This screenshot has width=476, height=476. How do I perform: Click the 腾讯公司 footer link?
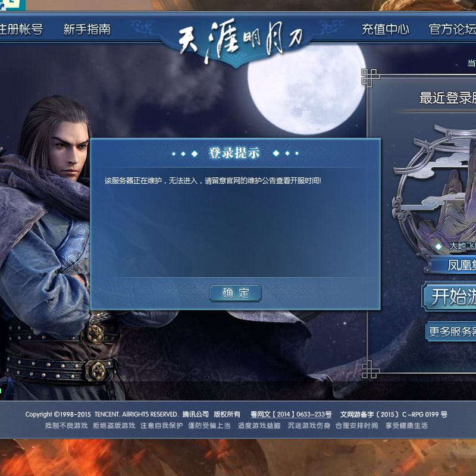coord(196,414)
